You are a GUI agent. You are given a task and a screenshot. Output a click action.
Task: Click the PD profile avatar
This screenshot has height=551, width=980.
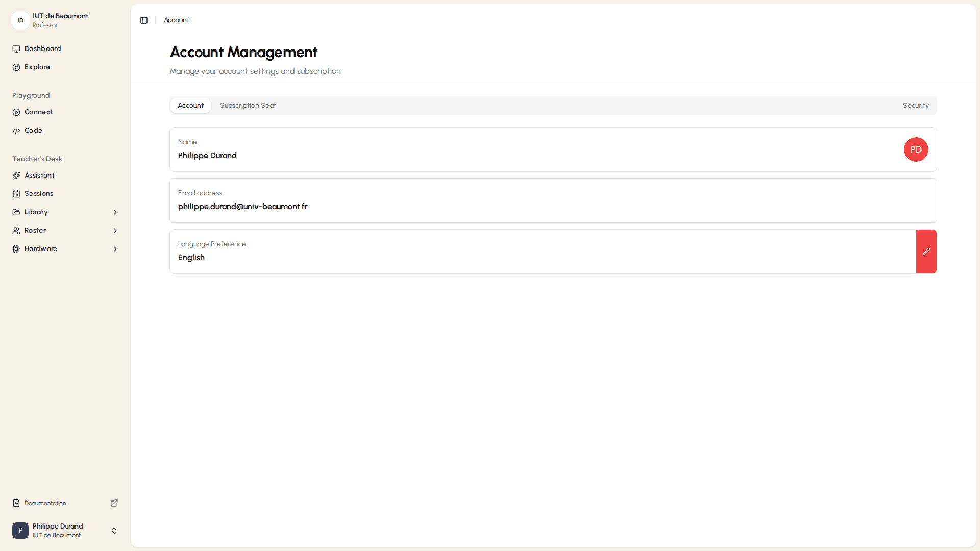point(916,149)
